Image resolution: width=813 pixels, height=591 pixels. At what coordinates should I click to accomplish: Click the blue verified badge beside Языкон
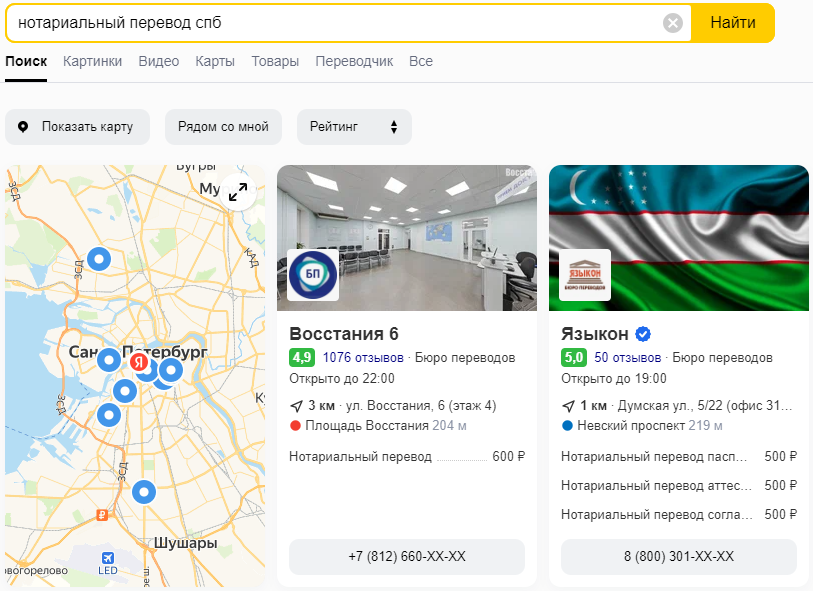(x=643, y=334)
